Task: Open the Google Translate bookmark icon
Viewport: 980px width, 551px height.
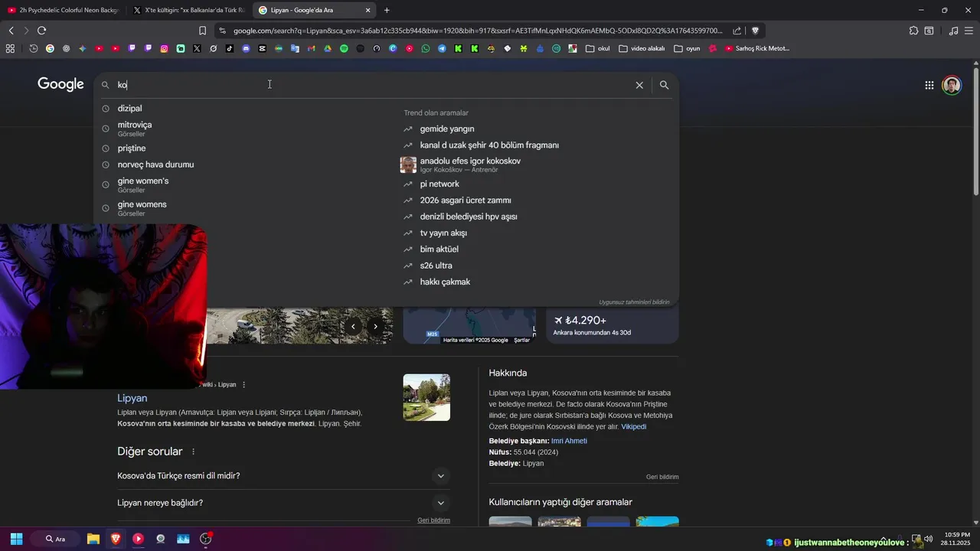Action: (x=295, y=48)
